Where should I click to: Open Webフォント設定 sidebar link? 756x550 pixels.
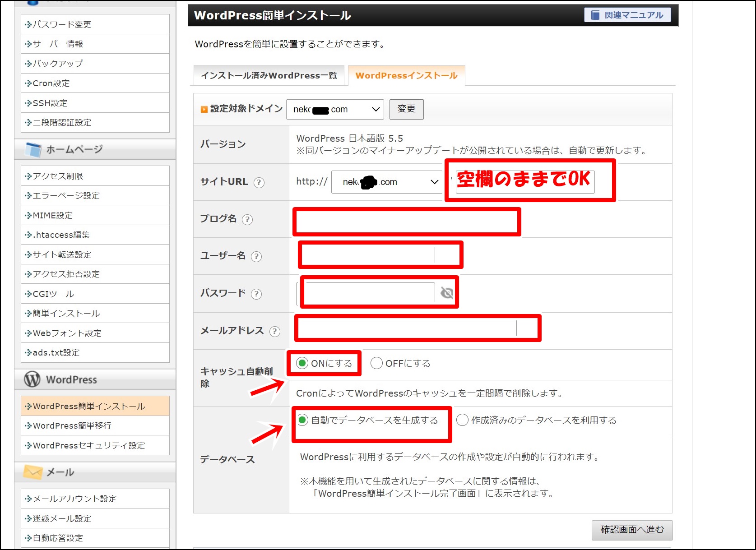pos(95,333)
